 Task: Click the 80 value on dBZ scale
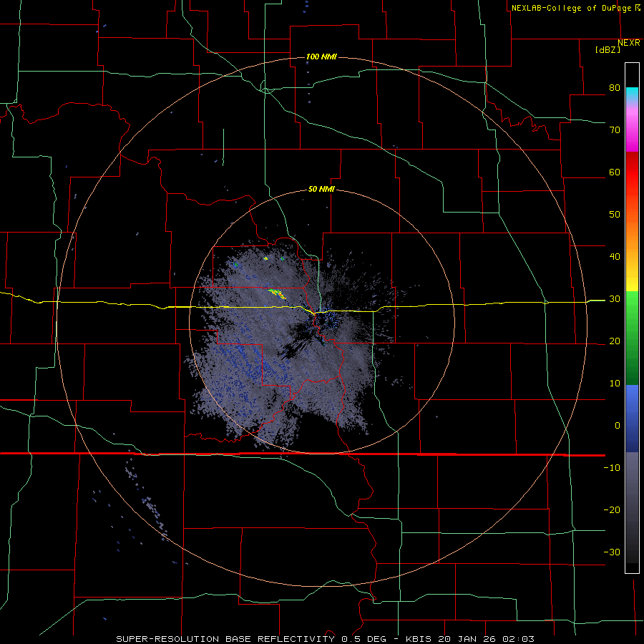tap(615, 88)
